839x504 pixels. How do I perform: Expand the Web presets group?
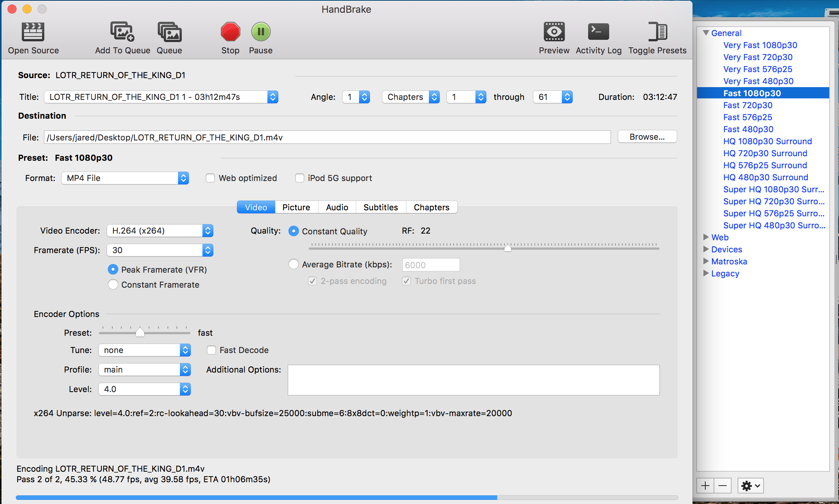point(706,237)
